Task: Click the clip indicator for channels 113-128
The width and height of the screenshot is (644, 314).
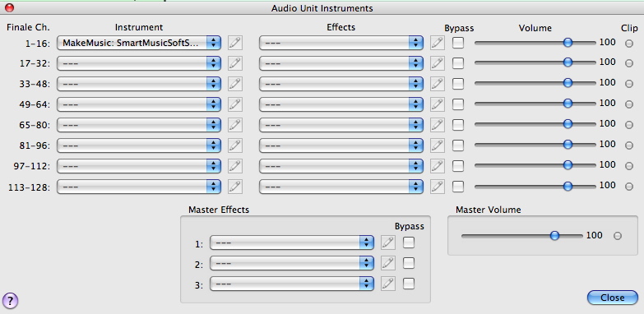Action: point(629,187)
